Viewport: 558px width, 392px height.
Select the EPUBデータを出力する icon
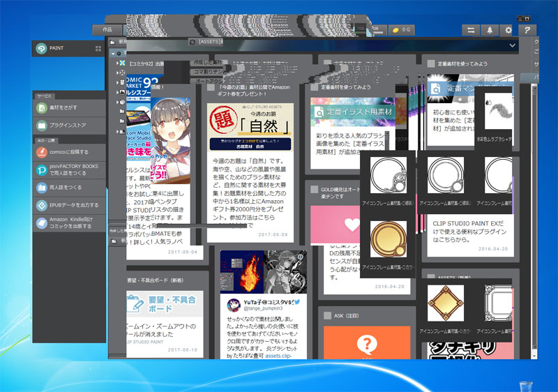[42, 205]
